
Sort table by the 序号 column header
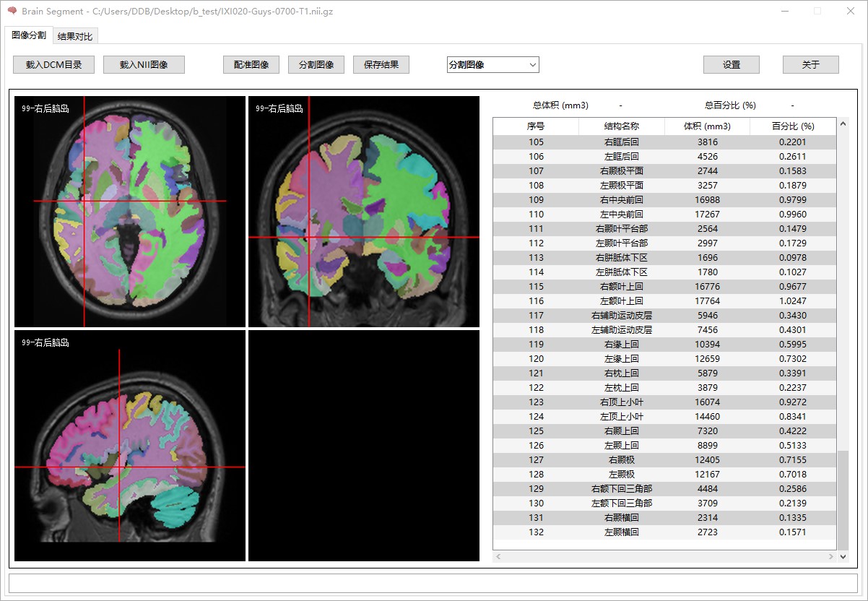point(536,126)
